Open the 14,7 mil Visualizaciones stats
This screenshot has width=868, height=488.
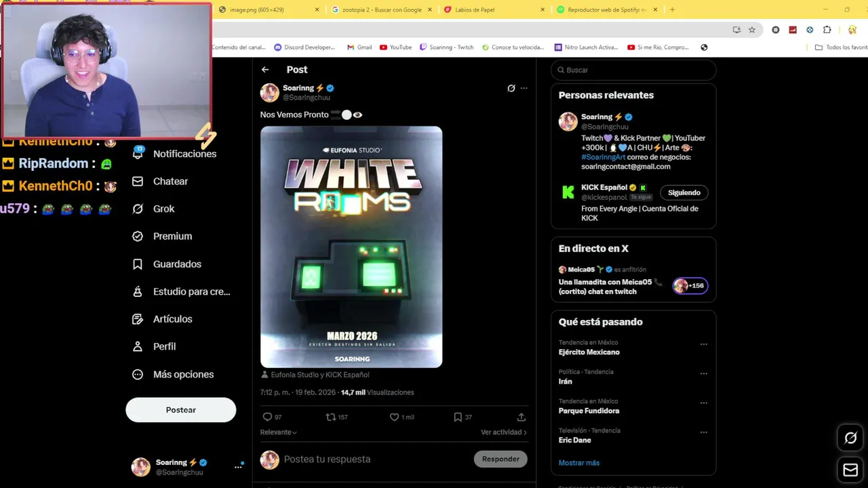[x=377, y=392]
